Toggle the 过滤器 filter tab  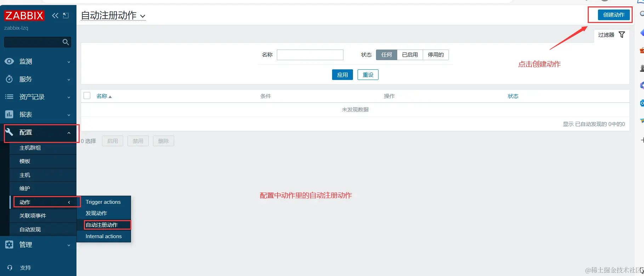click(611, 35)
